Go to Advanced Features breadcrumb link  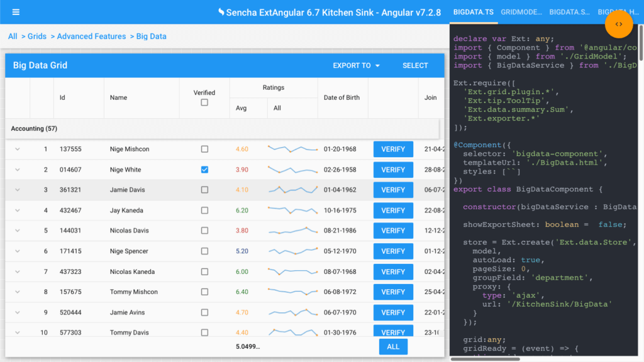click(91, 36)
